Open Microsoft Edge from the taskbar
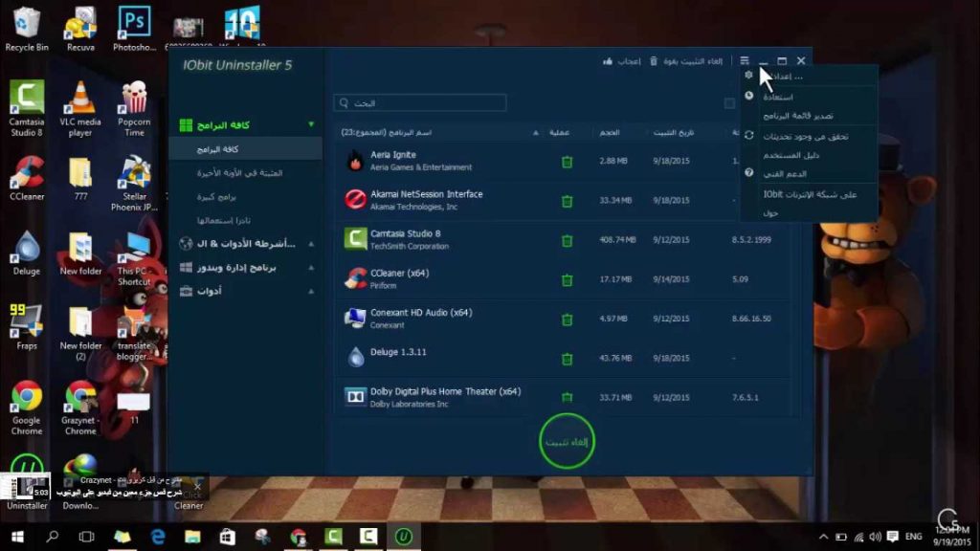 pyautogui.click(x=158, y=536)
